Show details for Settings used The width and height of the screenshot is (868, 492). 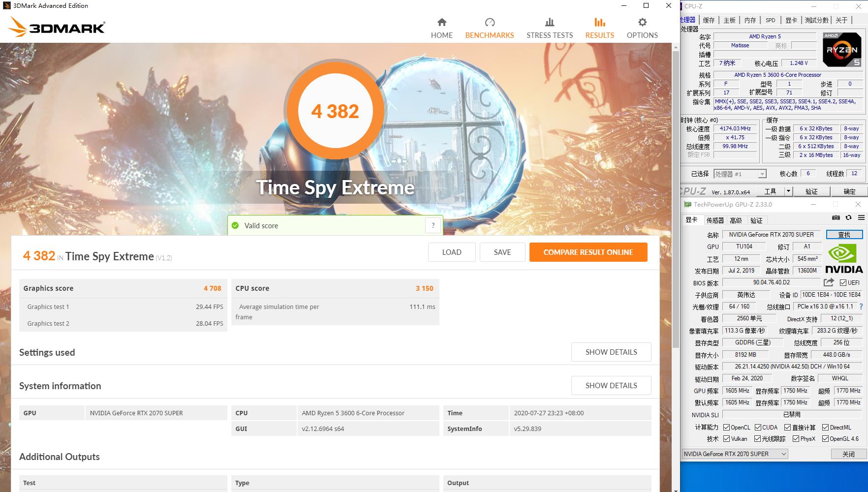pyautogui.click(x=611, y=352)
